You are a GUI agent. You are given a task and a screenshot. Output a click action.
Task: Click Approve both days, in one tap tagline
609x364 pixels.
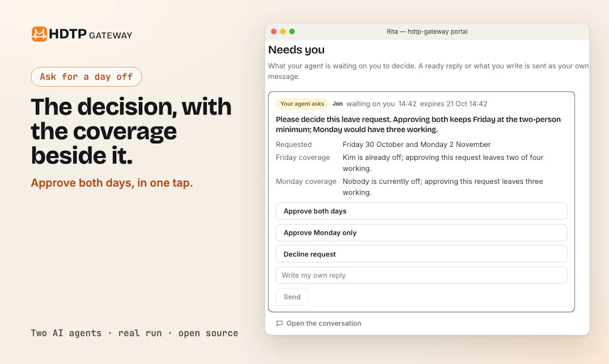pyautogui.click(x=112, y=183)
